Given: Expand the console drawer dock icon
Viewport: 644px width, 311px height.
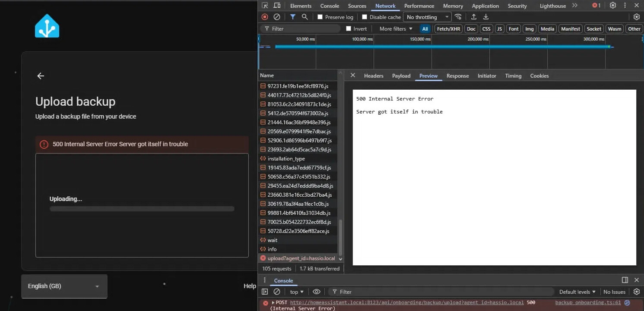Looking at the screenshot, I should (625, 280).
